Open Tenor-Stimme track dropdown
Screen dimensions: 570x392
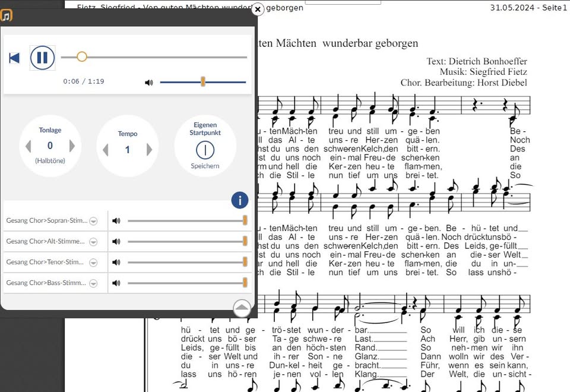(x=93, y=263)
